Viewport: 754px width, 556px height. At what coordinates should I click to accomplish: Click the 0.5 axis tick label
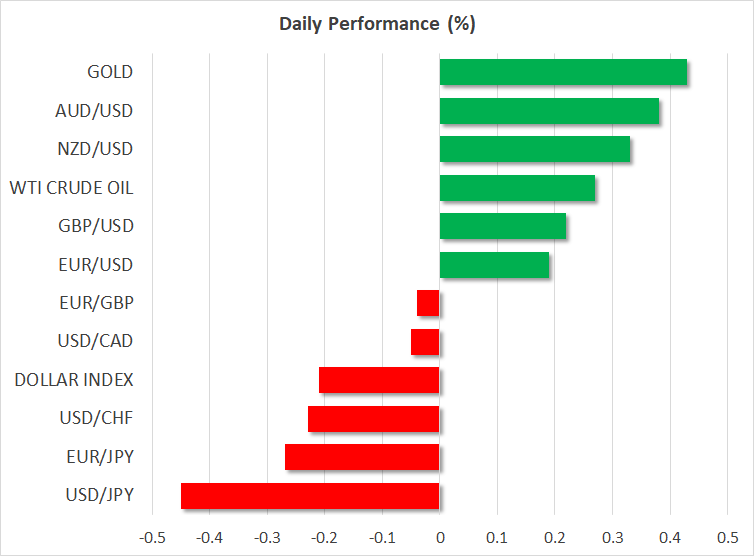(x=727, y=538)
